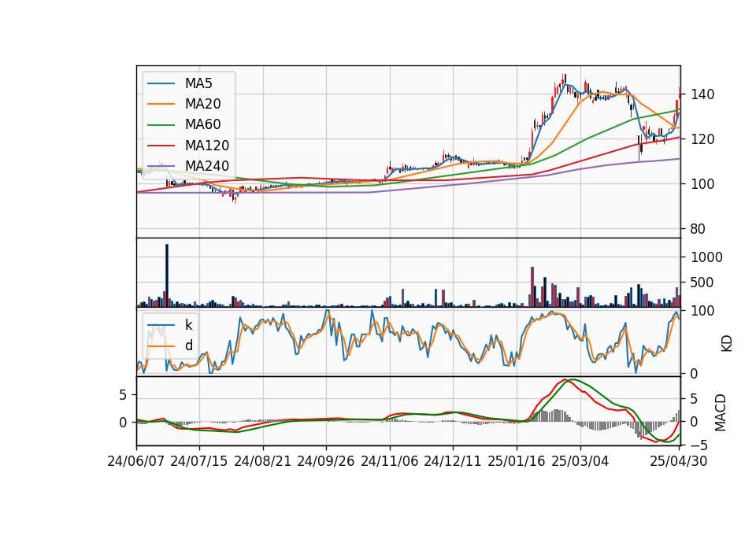
Task: Click the 24/08/21 date label
Action: tap(263, 462)
